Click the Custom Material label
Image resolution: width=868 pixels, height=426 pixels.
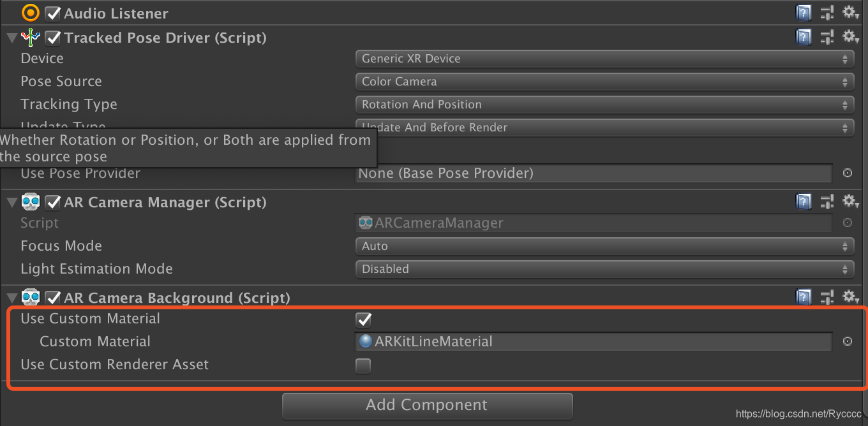(x=95, y=342)
